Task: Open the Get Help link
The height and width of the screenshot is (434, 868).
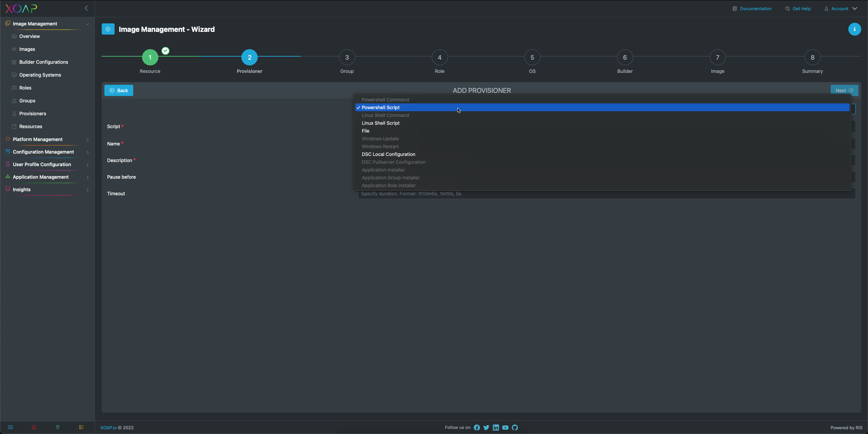Action: click(x=798, y=8)
